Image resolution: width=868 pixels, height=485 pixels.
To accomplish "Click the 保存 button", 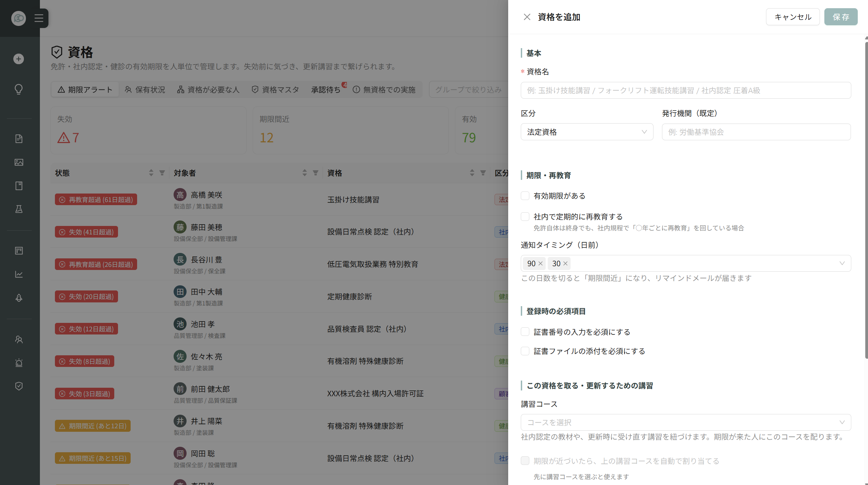I will [841, 17].
